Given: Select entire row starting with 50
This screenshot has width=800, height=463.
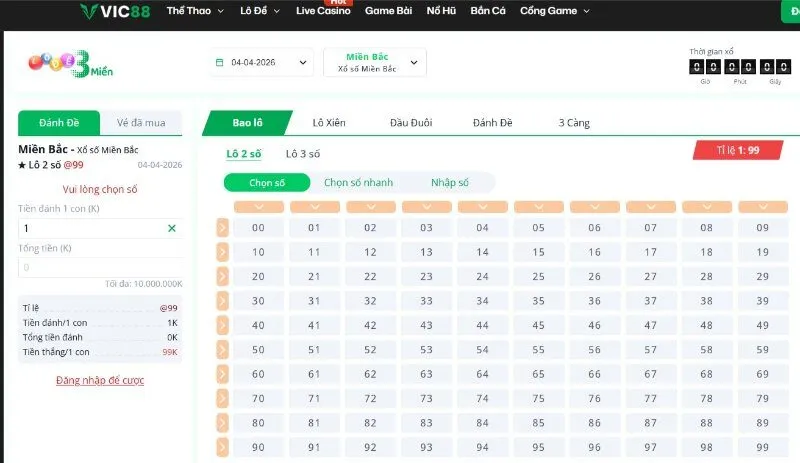Looking at the screenshot, I should coord(222,350).
